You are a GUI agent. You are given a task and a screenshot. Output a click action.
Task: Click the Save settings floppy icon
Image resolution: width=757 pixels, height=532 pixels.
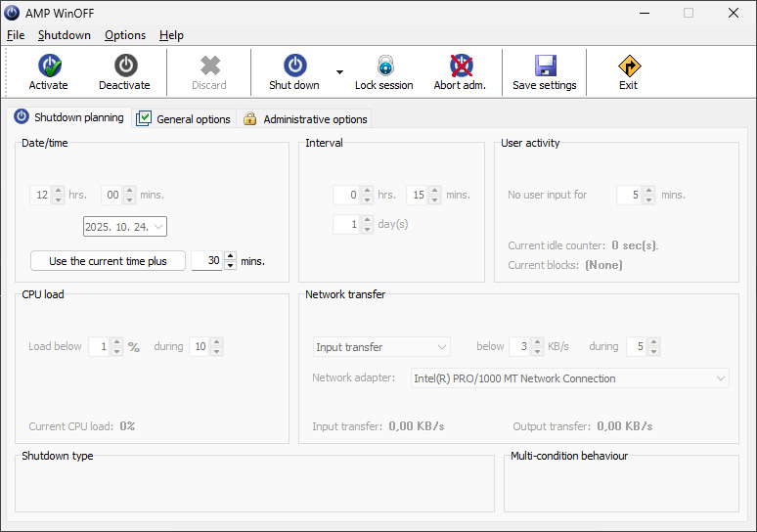click(544, 66)
